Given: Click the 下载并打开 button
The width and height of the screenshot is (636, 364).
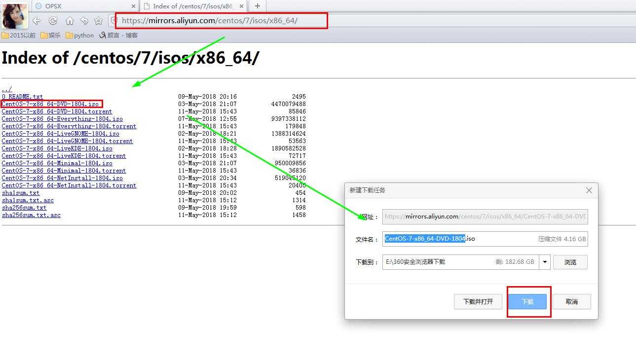Looking at the screenshot, I should tap(478, 301).
